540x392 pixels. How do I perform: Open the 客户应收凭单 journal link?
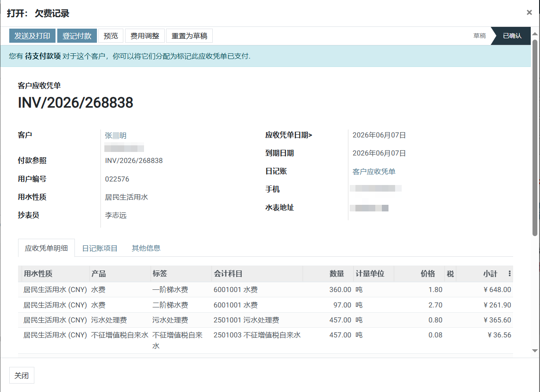coord(374,171)
